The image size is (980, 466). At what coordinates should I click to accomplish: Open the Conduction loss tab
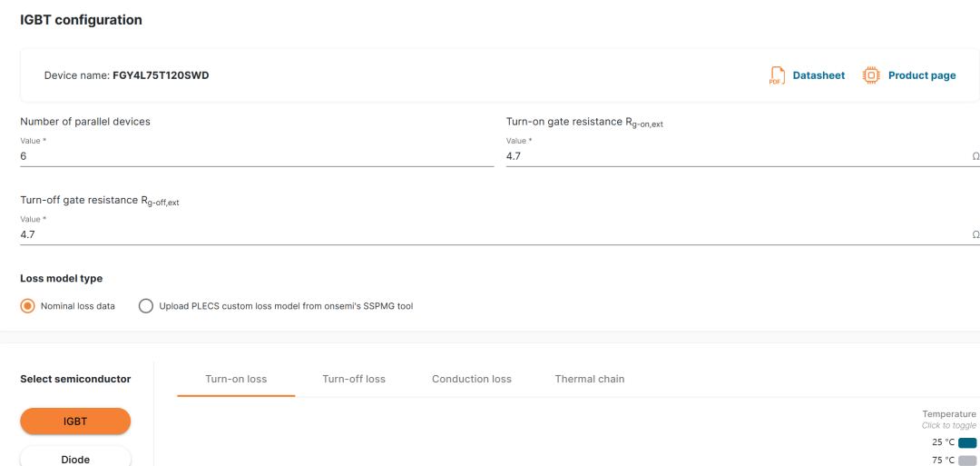(472, 379)
